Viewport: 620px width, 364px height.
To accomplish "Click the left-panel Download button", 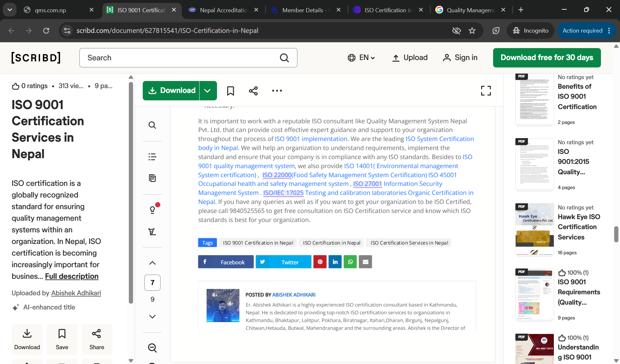I will click(x=27, y=339).
